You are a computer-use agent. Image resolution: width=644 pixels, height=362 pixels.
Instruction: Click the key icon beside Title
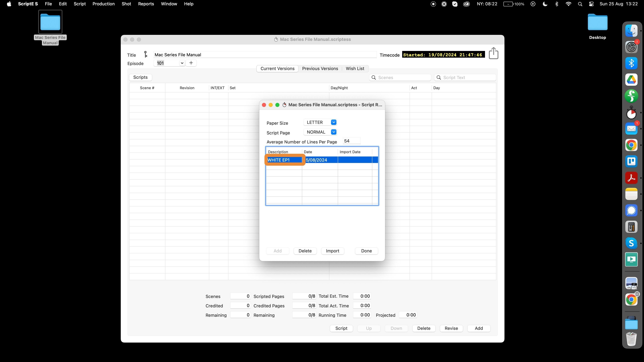[146, 54]
